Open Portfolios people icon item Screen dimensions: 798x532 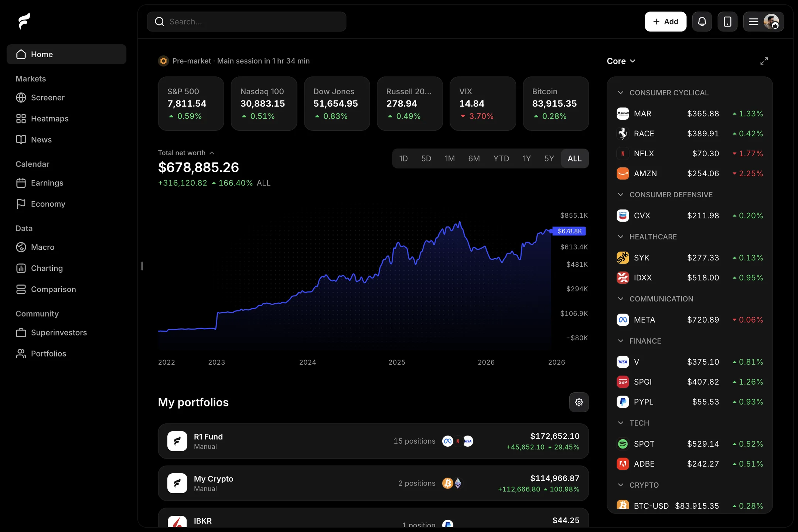21,354
